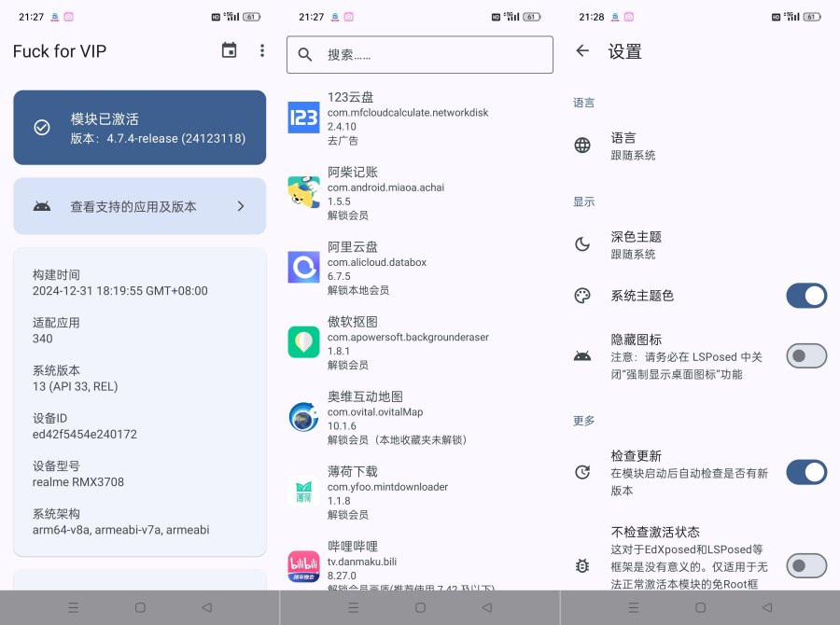Tap the 设置 page title
Viewport: 840px width, 625px height.
pyautogui.click(x=624, y=51)
